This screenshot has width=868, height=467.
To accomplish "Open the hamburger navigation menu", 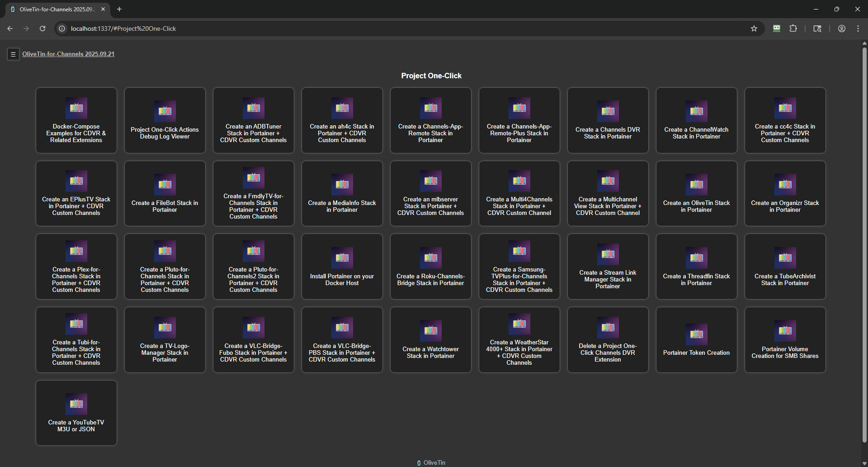I will point(13,54).
